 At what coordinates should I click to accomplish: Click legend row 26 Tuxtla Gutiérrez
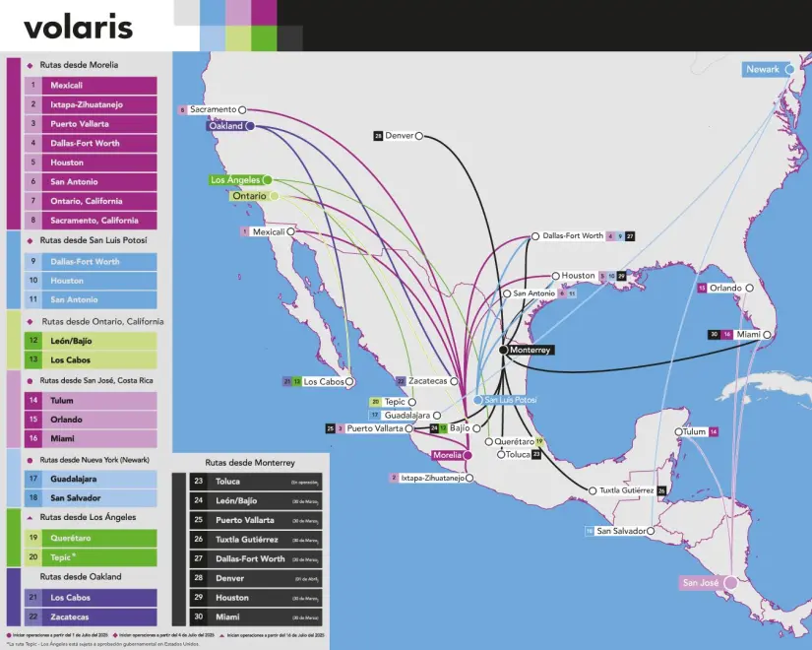[256, 540]
